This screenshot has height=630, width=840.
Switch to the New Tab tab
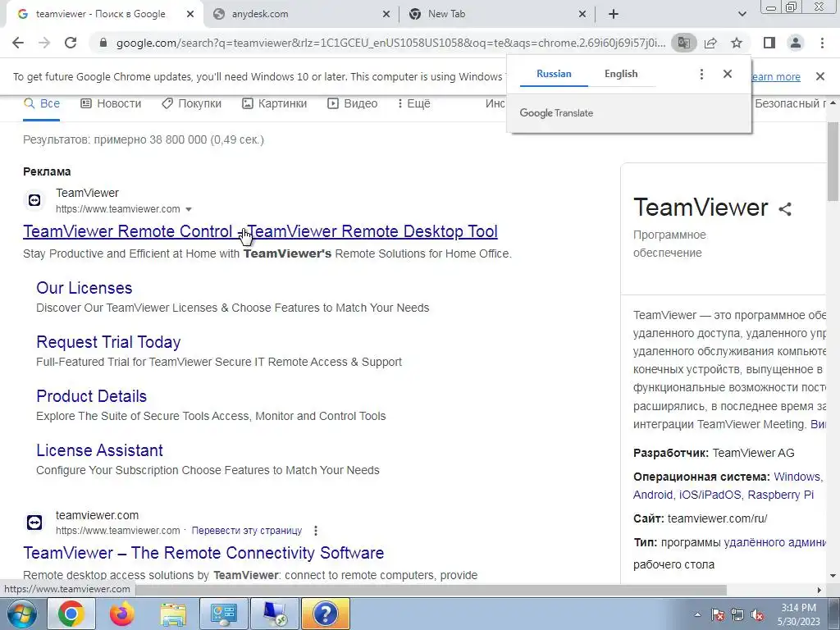point(496,15)
